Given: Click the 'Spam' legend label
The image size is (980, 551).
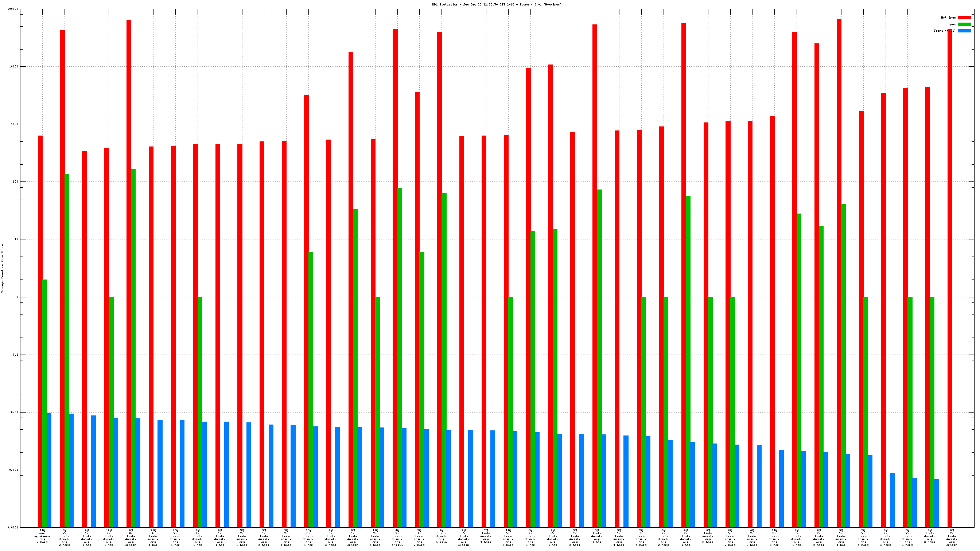Looking at the screenshot, I should (952, 24).
